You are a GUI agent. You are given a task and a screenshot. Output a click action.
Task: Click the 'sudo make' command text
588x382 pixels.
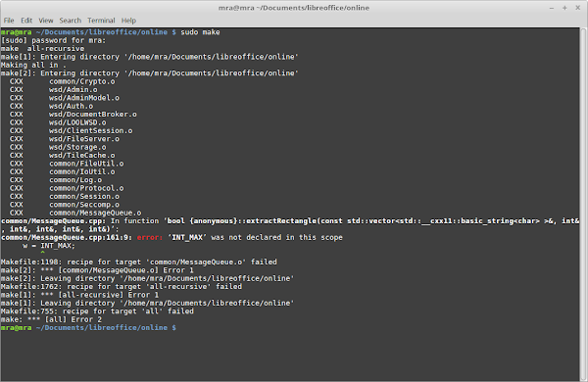click(x=200, y=32)
